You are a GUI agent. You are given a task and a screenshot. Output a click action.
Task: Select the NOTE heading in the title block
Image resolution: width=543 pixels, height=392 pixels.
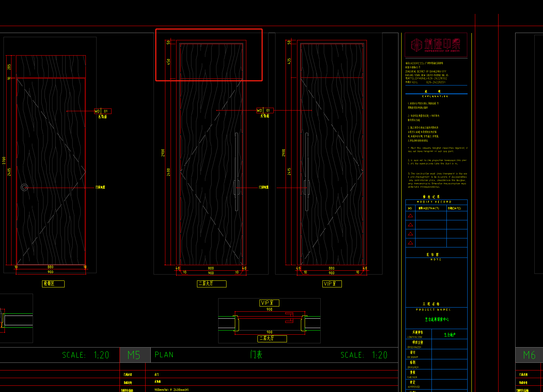(x=436, y=260)
